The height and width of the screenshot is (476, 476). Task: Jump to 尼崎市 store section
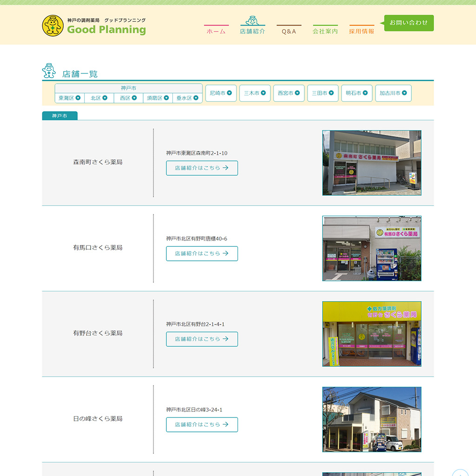tap(221, 93)
